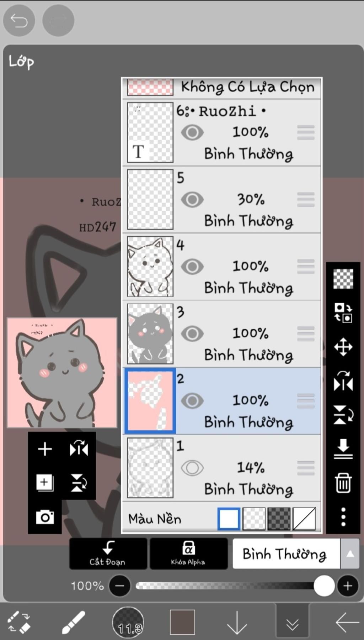Viewport: 364px width, 640px height.
Task: Hide layer 4 with its eye icon
Action: point(192,267)
